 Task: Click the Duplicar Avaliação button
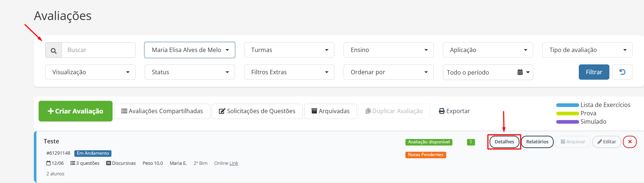[394, 111]
